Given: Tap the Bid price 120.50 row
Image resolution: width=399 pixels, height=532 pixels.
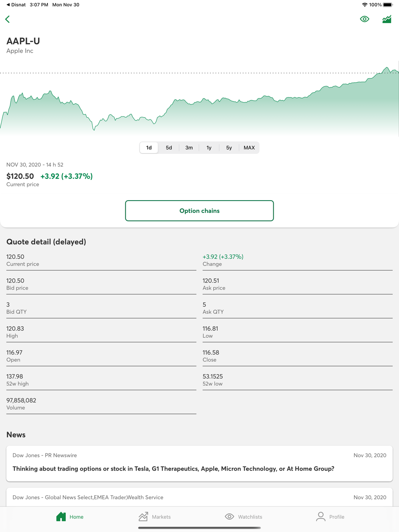Looking at the screenshot, I should pyautogui.click(x=101, y=284).
